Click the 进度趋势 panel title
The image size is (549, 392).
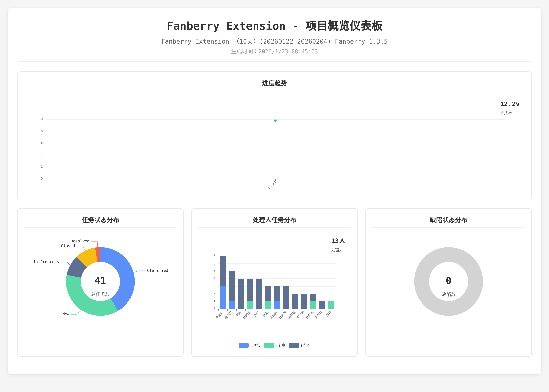pos(274,83)
